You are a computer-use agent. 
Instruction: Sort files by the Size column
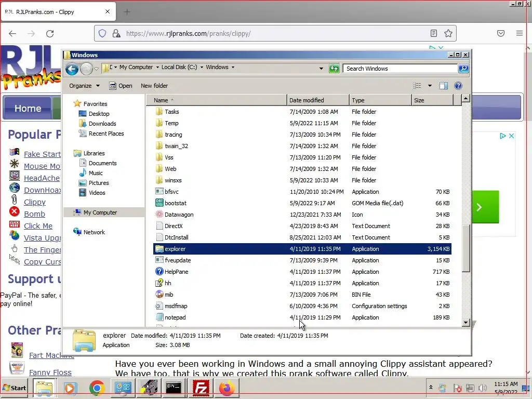point(432,100)
